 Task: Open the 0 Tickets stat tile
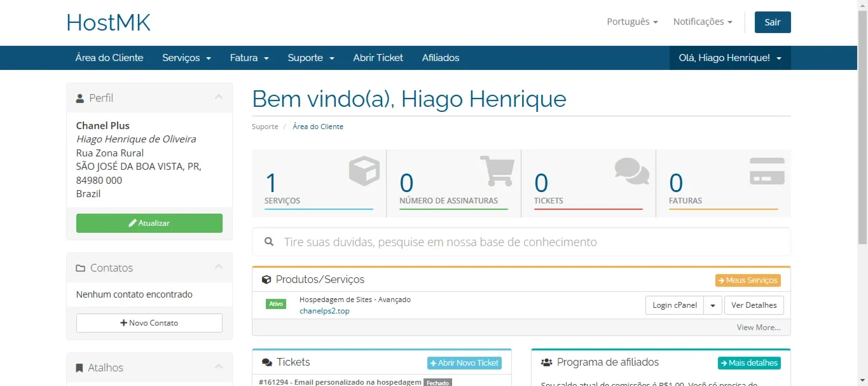[589, 184]
